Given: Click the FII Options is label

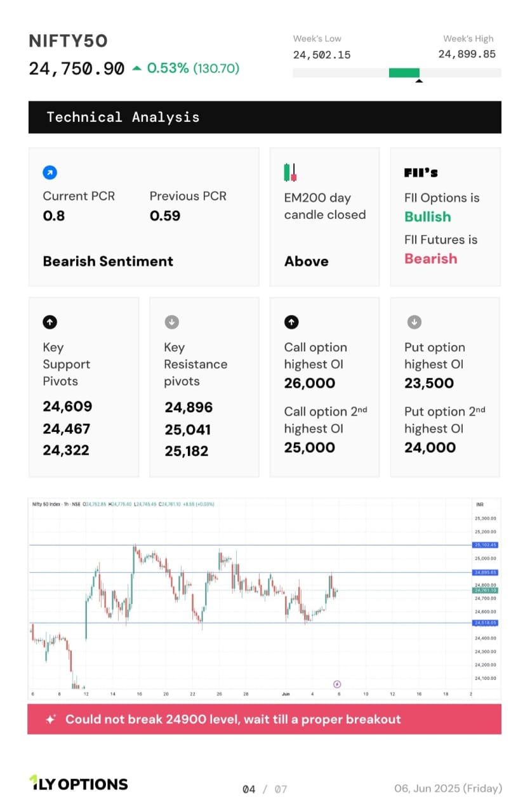Looking at the screenshot, I should [x=442, y=198].
